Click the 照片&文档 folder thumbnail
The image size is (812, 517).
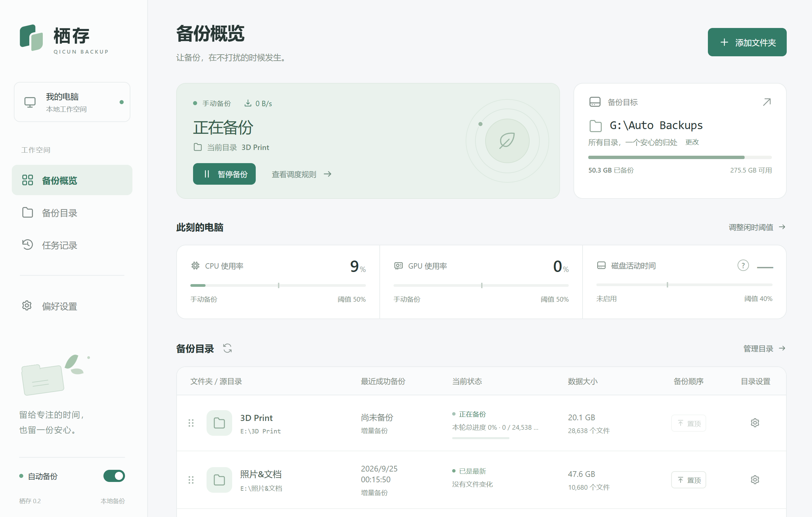click(x=219, y=480)
